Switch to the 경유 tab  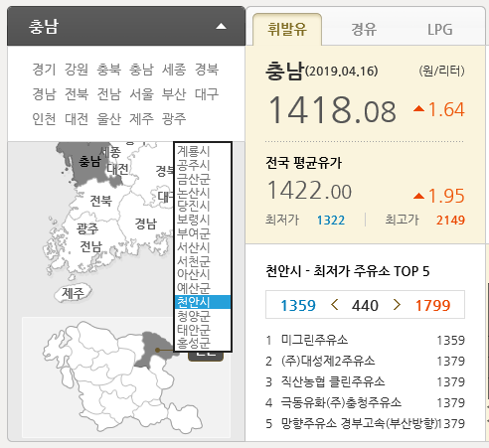tap(364, 30)
